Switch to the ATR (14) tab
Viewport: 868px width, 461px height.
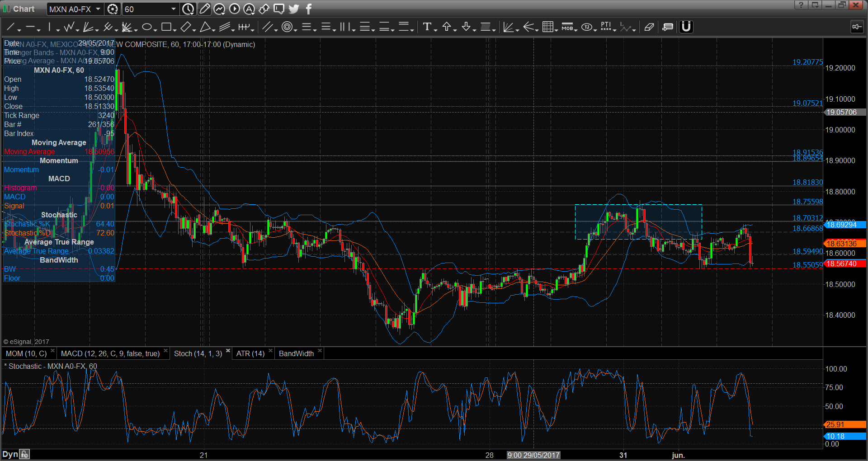(250, 353)
